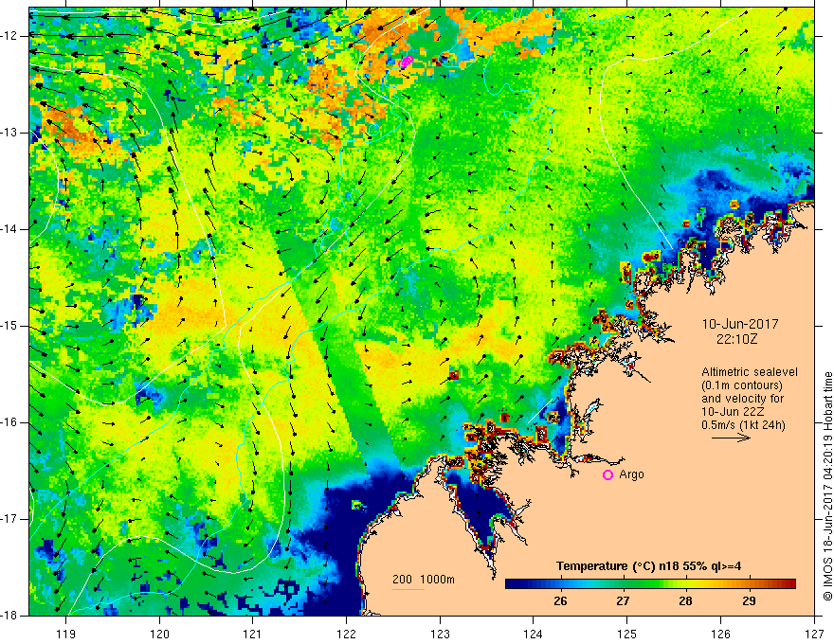Click longitude axis label 122
834x644 pixels.
point(346,634)
